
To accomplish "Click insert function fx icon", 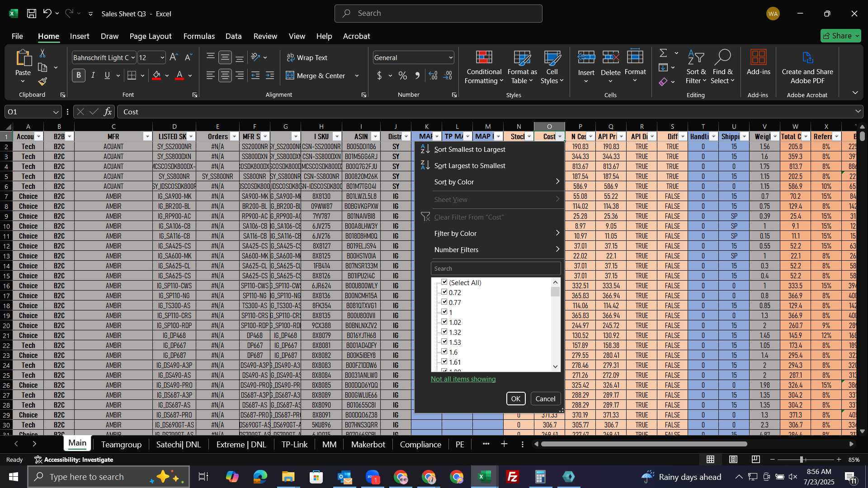I will tap(108, 112).
